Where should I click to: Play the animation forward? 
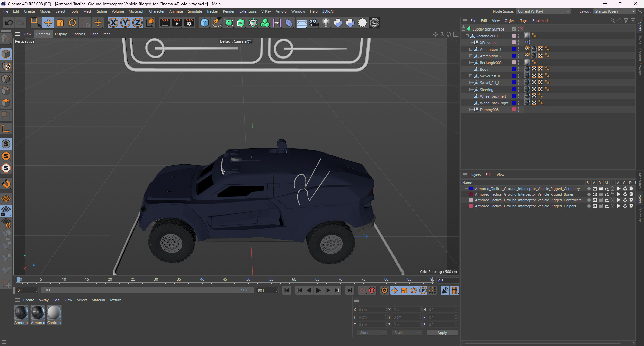point(318,290)
